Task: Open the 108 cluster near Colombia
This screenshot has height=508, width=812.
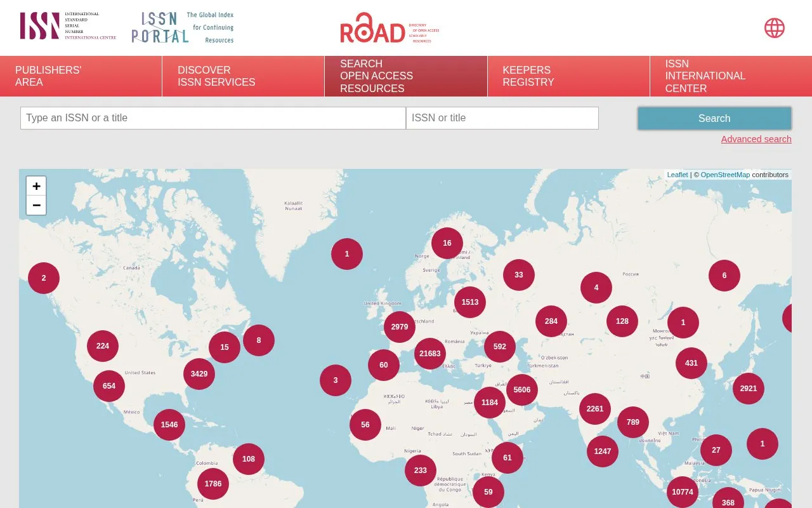Action: [249, 459]
